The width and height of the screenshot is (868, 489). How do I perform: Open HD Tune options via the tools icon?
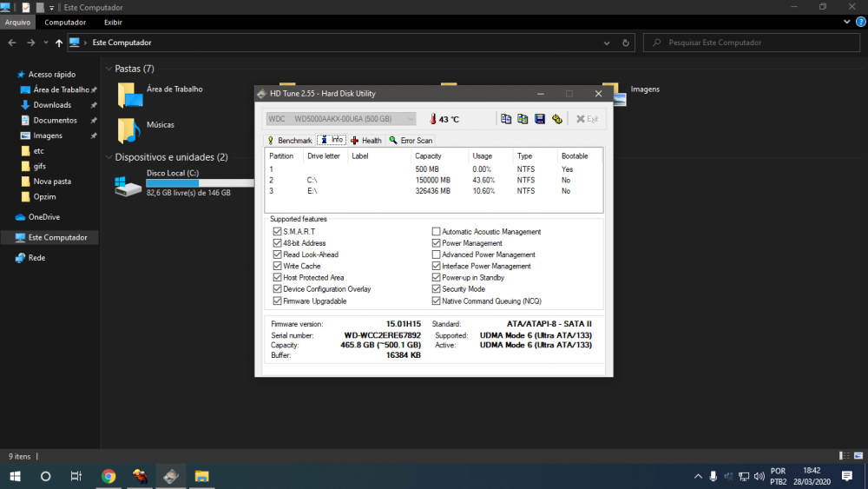point(556,119)
